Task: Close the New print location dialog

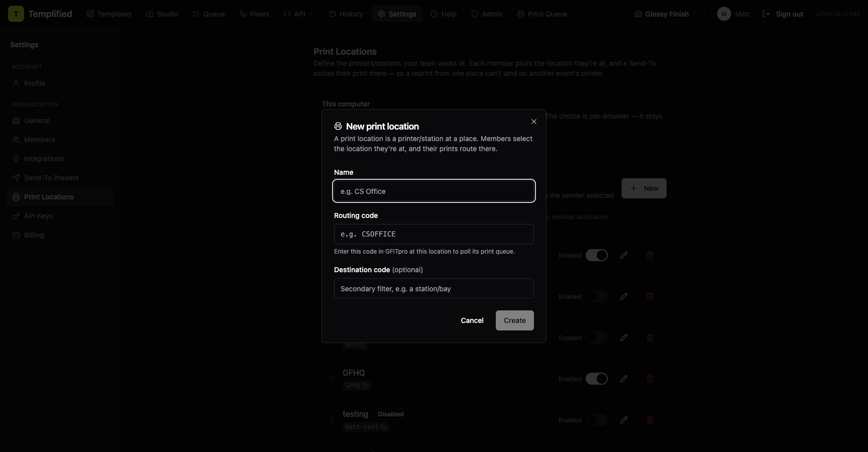Action: click(x=534, y=122)
